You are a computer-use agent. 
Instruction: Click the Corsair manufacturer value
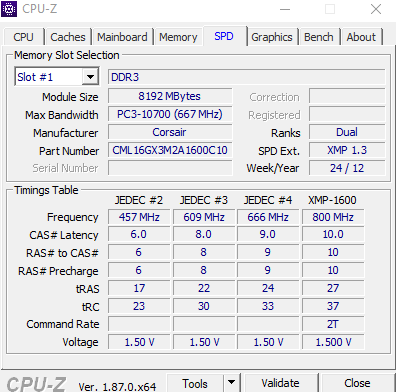[170, 132]
